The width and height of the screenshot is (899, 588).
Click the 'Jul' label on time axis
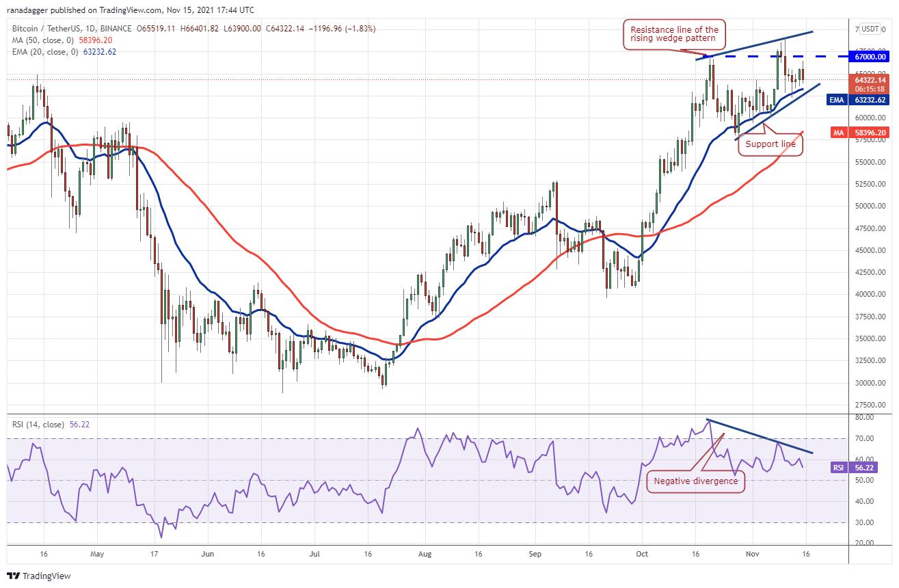(x=315, y=554)
